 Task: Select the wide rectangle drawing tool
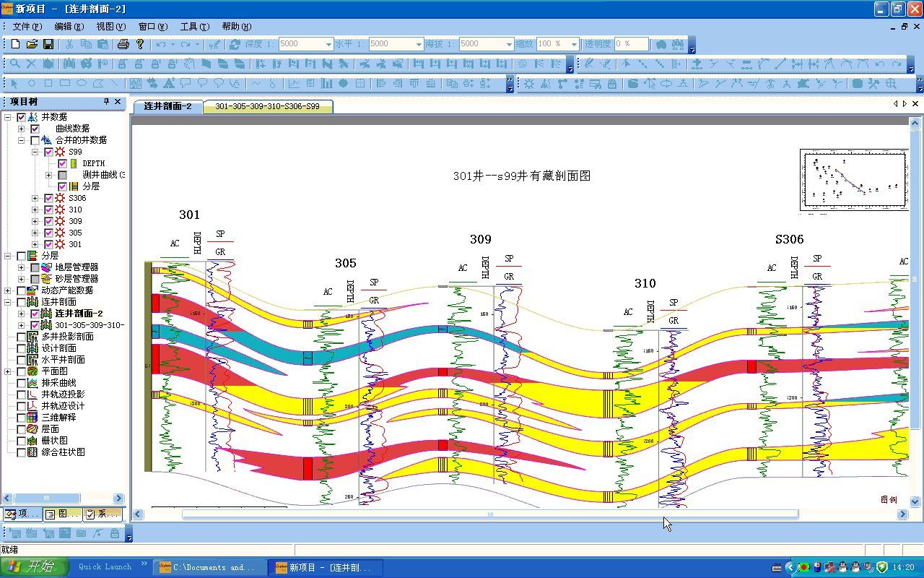65,83
